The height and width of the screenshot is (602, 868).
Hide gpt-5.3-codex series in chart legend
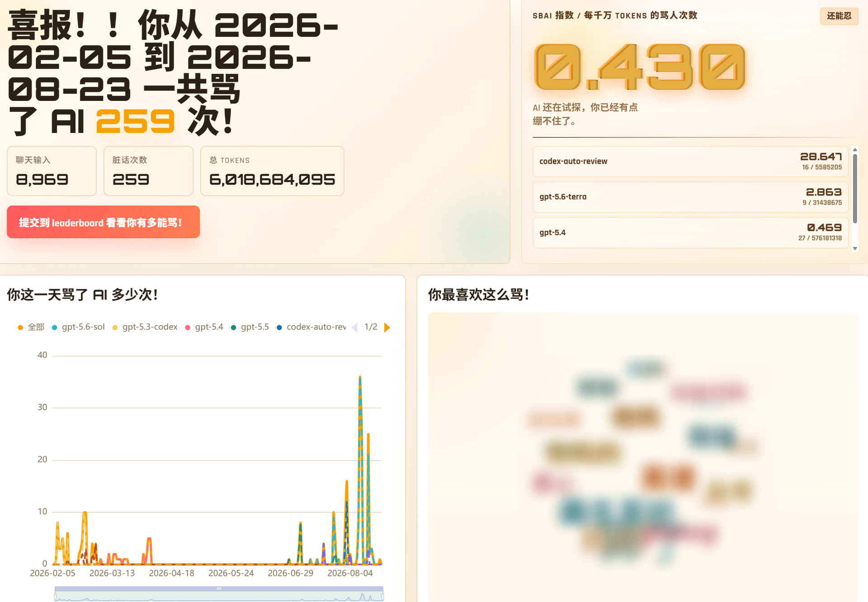tap(145, 327)
